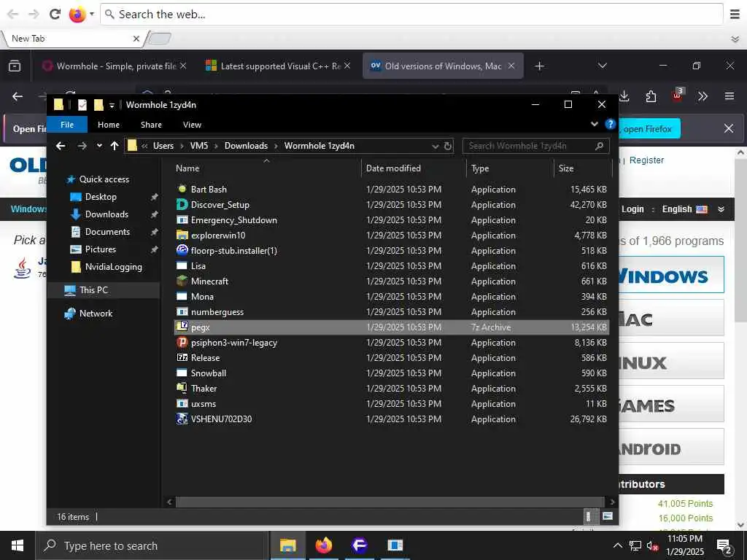Select the explorerwin10 file icon

[182, 236]
